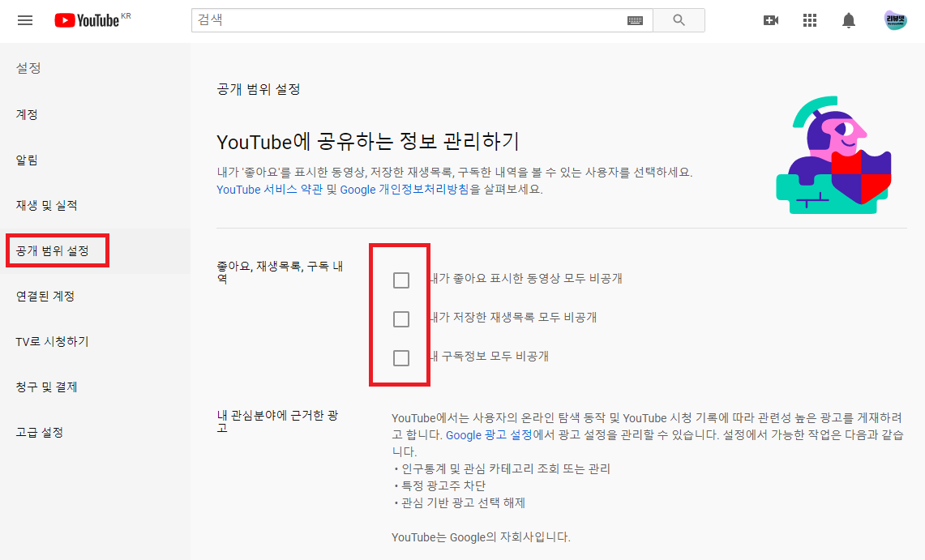Screen dimensions: 925x560
Task: Open the TV로 시청하기 section
Action: point(52,341)
